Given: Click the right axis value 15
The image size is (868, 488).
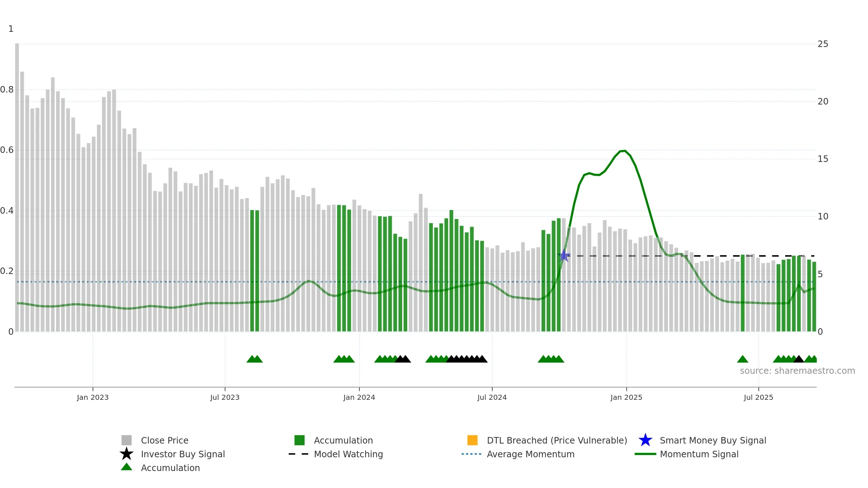Looking at the screenshot, I should coord(823,159).
